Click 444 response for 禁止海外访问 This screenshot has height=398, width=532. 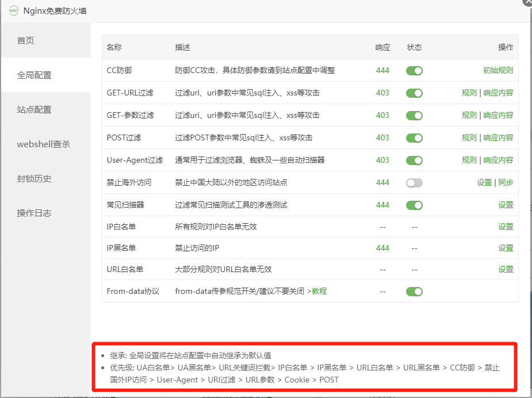(x=382, y=182)
